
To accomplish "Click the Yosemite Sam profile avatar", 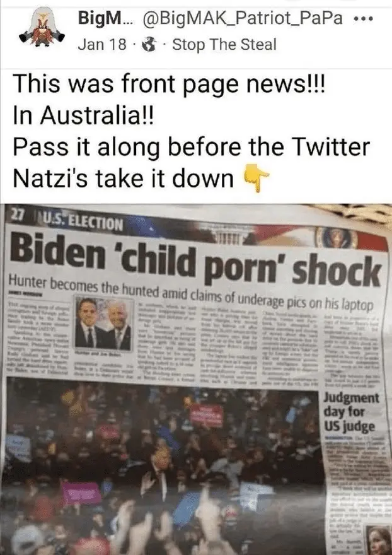I will [42, 28].
